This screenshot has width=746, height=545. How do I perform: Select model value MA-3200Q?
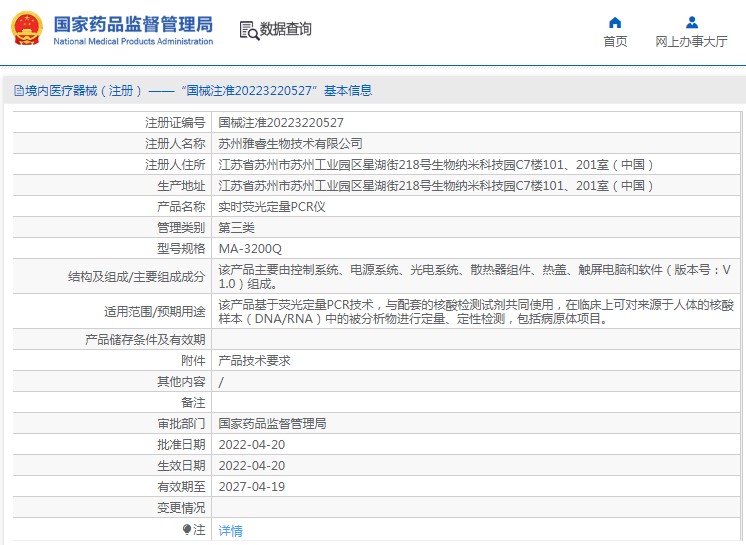(250, 249)
